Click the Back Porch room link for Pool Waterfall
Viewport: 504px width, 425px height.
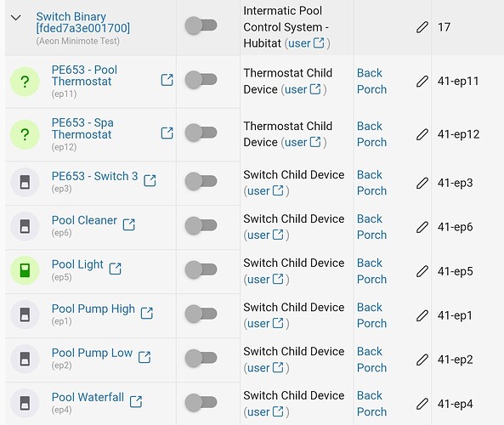371,404
